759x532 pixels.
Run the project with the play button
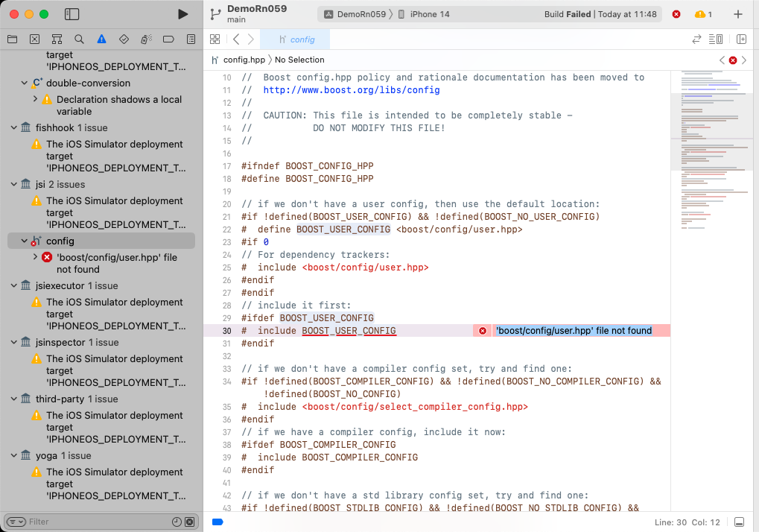[183, 14]
